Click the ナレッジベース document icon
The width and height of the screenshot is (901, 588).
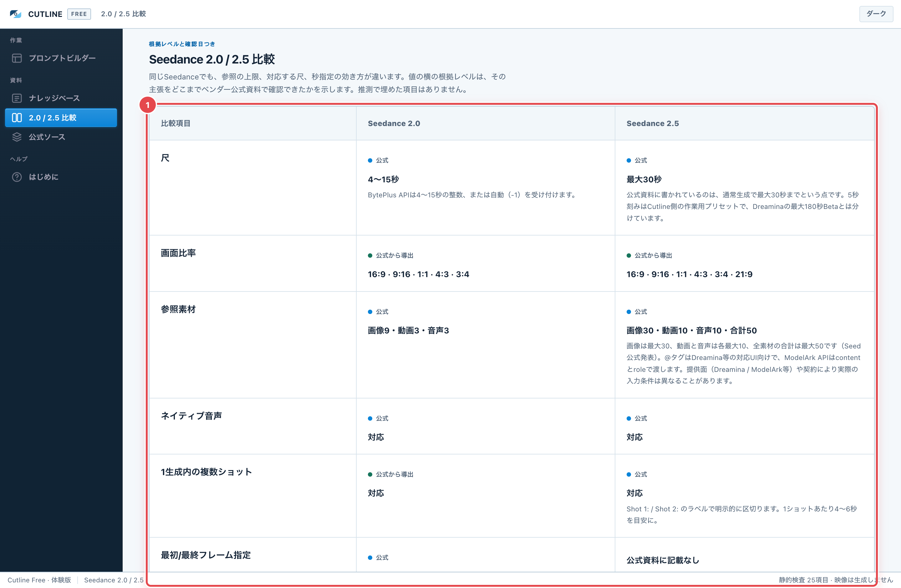click(17, 98)
